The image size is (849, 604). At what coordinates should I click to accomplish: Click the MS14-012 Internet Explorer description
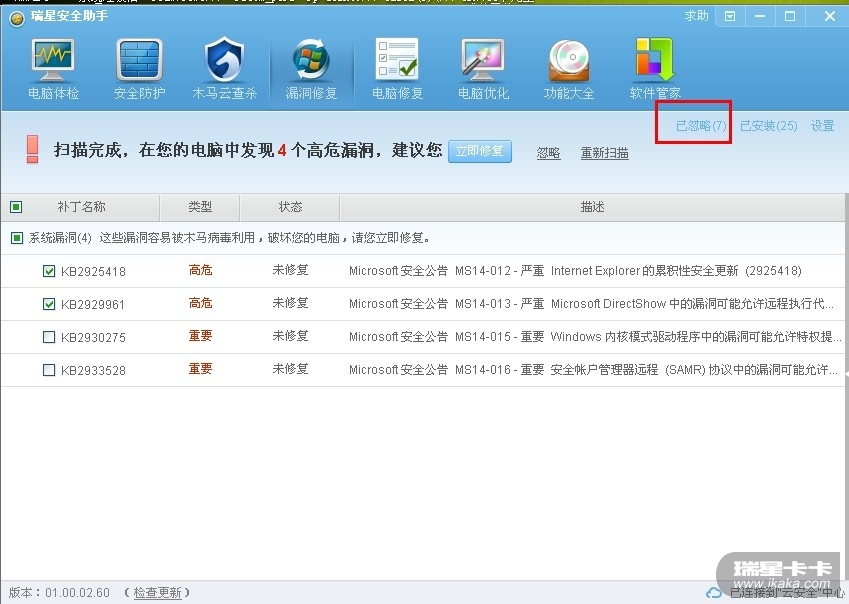point(575,271)
